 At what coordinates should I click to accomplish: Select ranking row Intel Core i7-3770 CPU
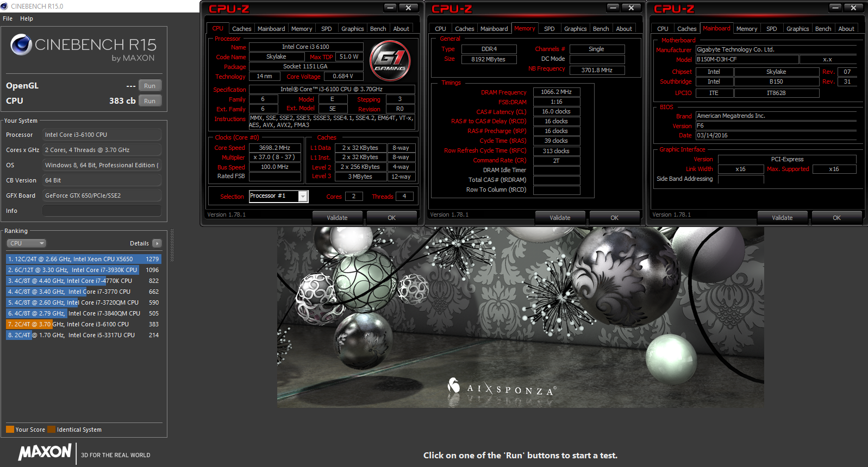[84, 292]
